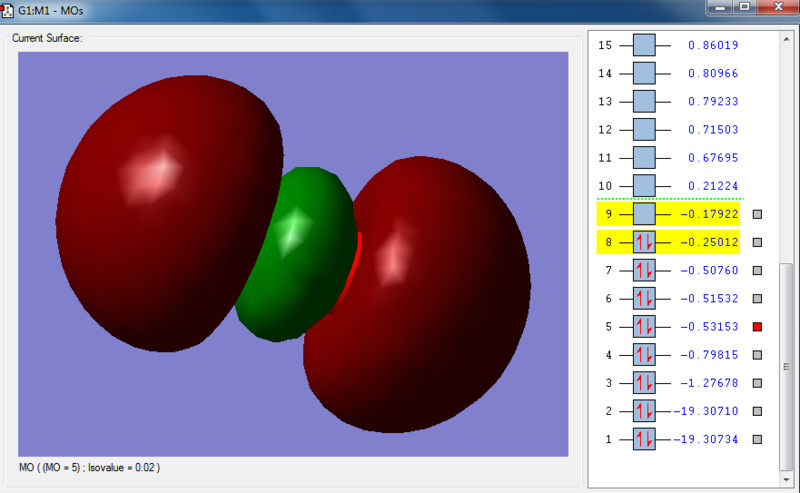Select energy value 0.21224
This screenshot has height=493, width=800.
click(x=713, y=186)
